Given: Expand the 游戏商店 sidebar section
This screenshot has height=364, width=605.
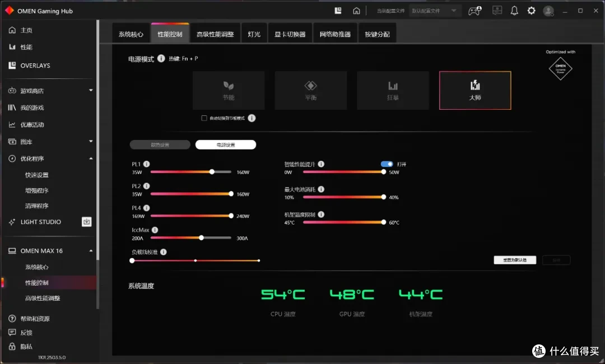Looking at the screenshot, I should point(91,90).
